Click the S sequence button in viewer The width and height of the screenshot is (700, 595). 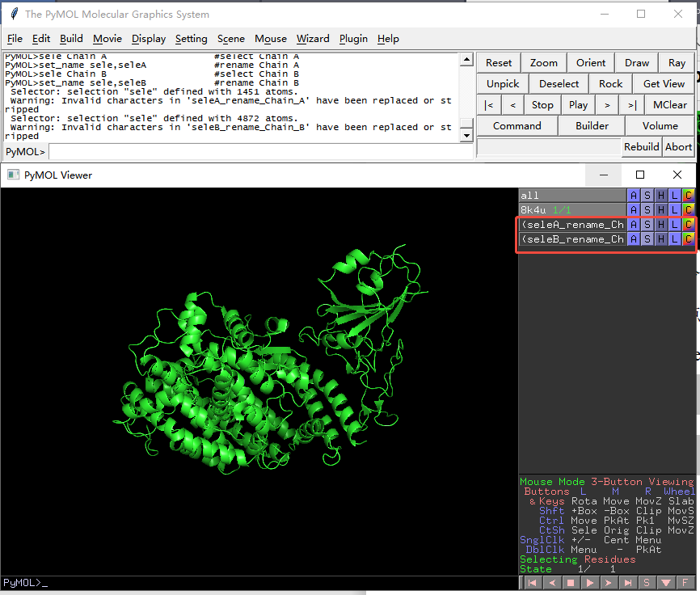pos(647,582)
